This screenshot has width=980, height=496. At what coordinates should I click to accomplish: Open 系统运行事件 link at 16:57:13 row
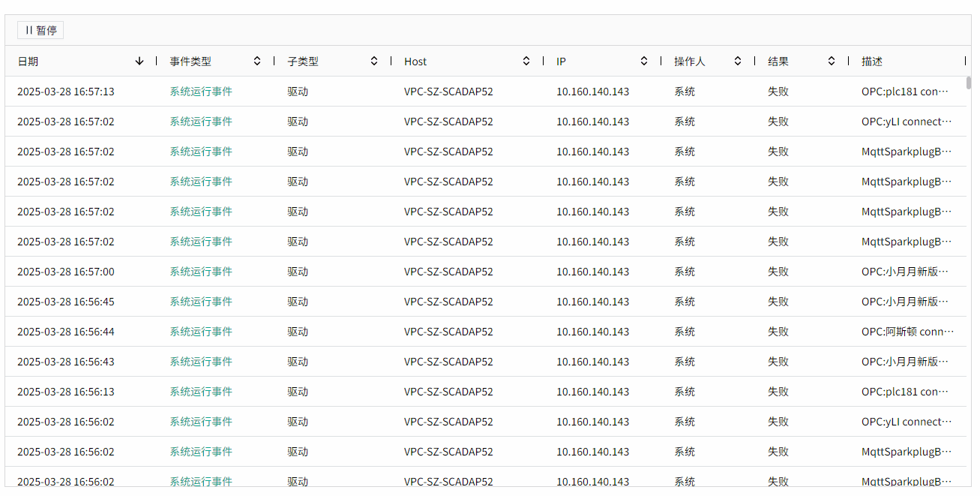tap(201, 92)
